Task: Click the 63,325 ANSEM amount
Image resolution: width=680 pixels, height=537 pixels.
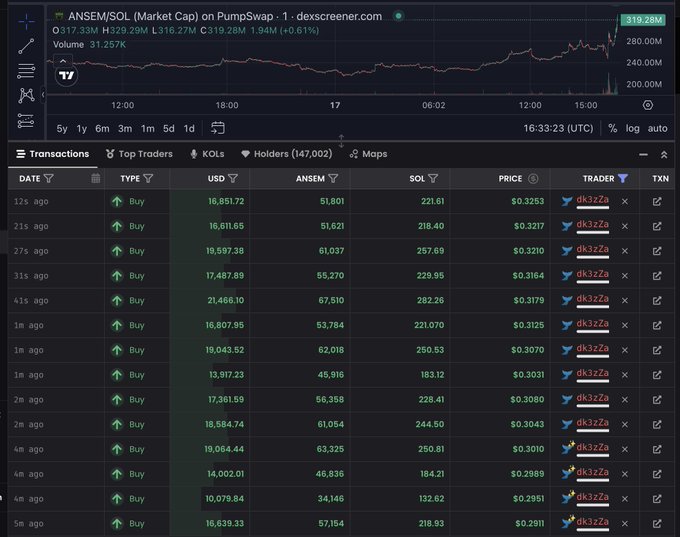Action: [330, 449]
